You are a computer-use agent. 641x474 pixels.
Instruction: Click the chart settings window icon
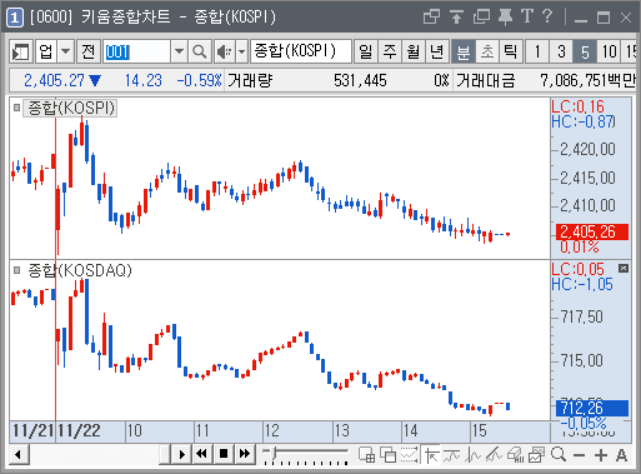pyautogui.click(x=536, y=455)
